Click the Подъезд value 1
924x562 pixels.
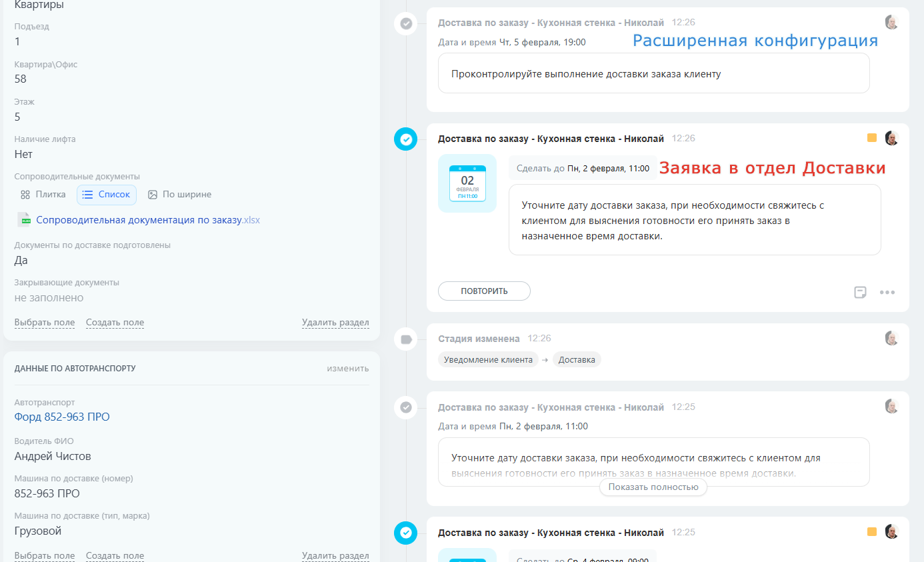pyautogui.click(x=17, y=42)
